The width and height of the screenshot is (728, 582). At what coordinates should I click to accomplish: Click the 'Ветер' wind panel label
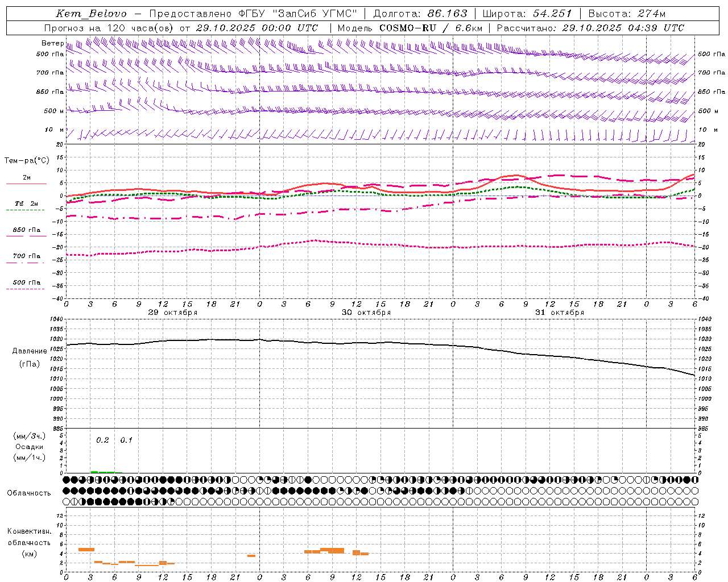click(52, 43)
